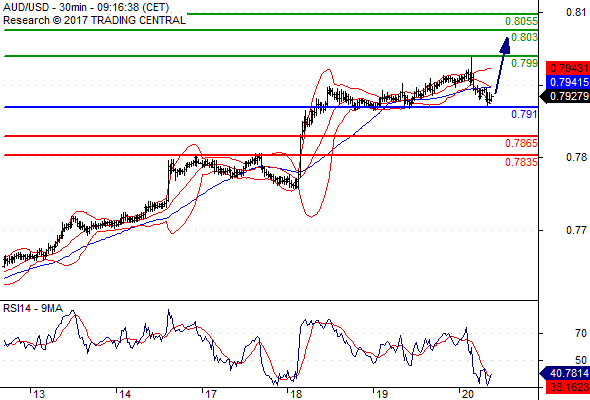This screenshot has height=400, width=590.
Task: Click the date marker labeled 20
Action: click(x=467, y=394)
